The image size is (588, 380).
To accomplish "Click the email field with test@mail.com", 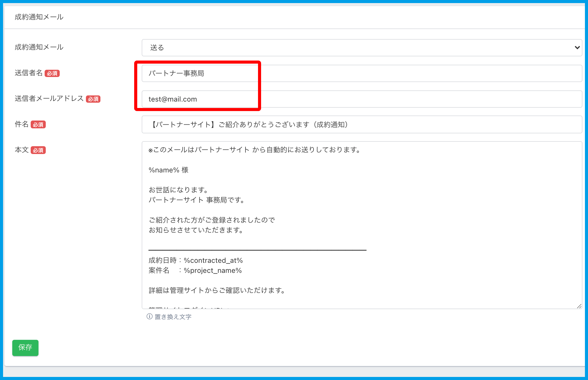I will tap(362, 99).
